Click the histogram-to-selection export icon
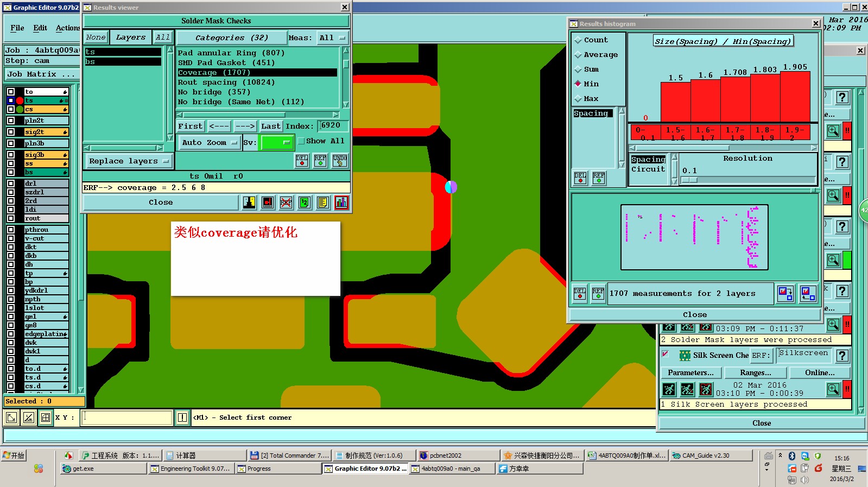Image resolution: width=868 pixels, height=487 pixels. pyautogui.click(x=785, y=294)
